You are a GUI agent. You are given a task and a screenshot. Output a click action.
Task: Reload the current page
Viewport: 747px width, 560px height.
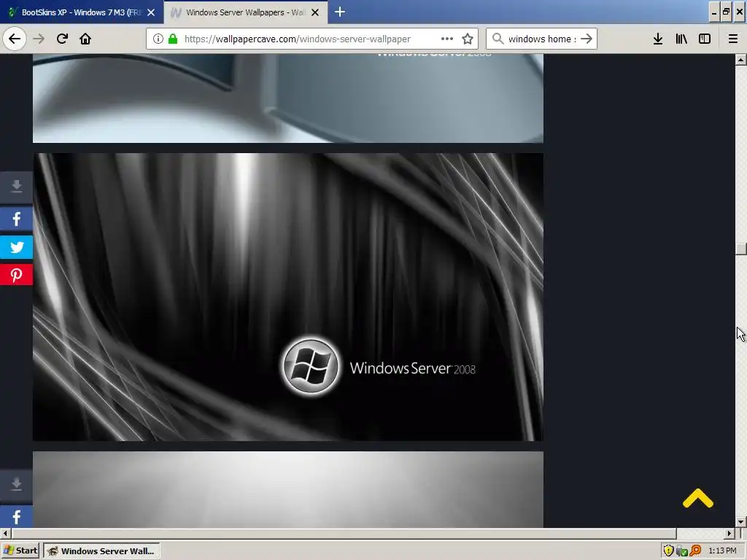[62, 39]
